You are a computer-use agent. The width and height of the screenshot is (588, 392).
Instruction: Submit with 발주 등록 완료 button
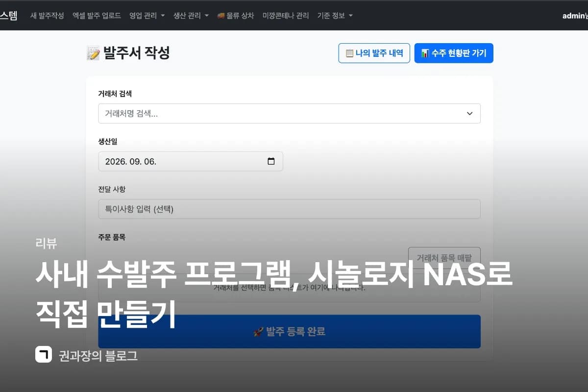[289, 332]
